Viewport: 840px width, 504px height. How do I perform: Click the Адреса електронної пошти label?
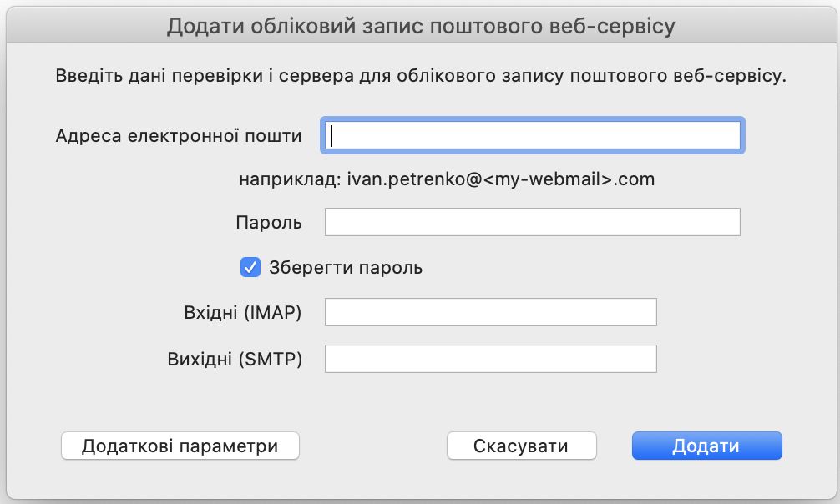[x=180, y=135]
